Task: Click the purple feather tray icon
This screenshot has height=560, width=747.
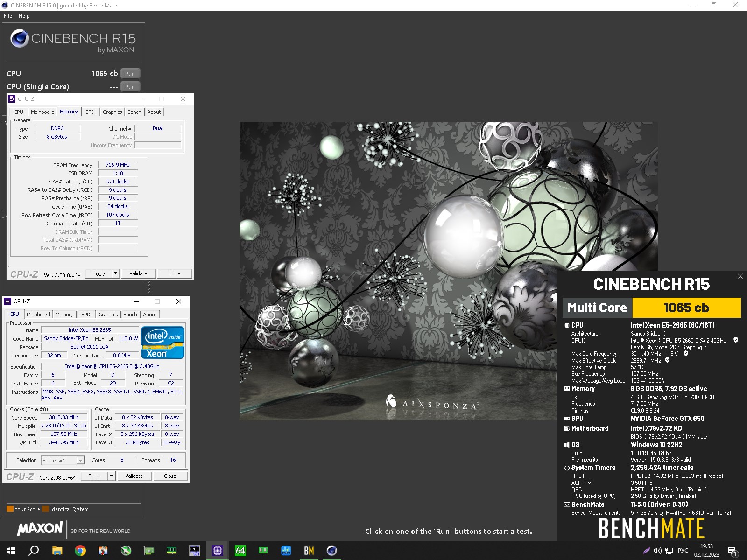Action: click(x=647, y=551)
